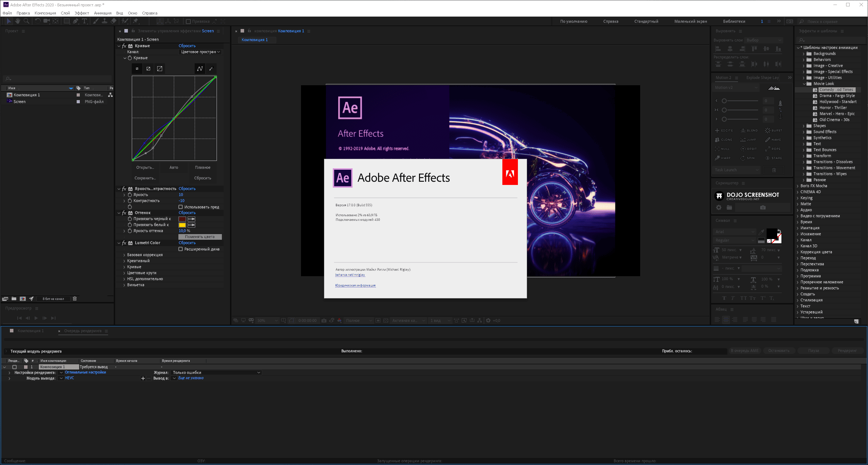Choose the pencil draw-curve icon
Image resolution: width=868 pixels, height=465 pixels.
click(211, 69)
